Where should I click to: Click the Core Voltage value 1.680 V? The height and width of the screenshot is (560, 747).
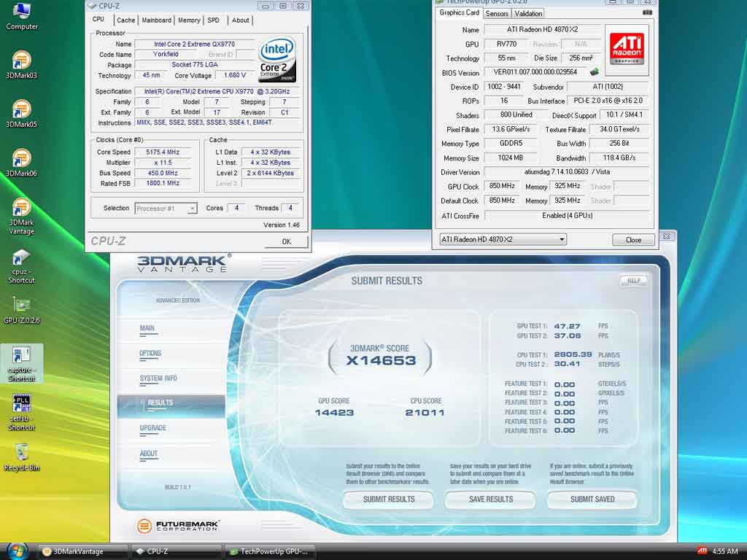click(234, 75)
